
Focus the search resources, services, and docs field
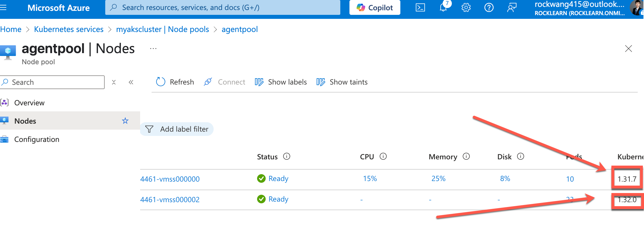tap(223, 7)
